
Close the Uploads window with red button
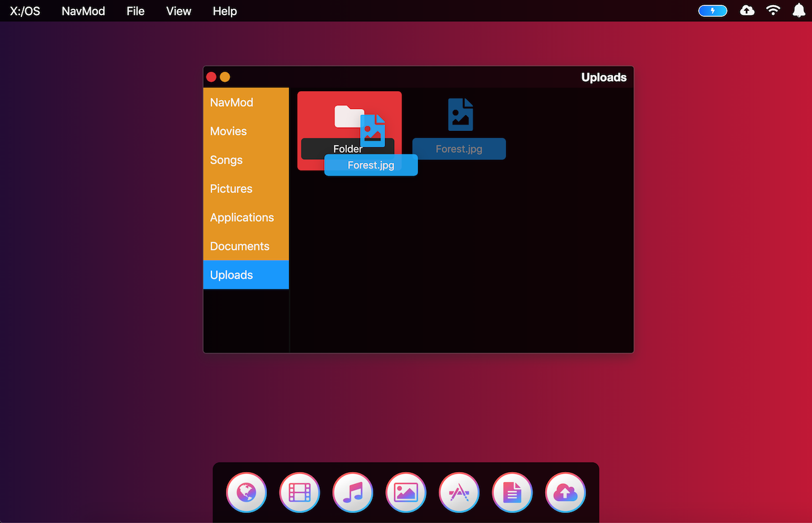tap(211, 77)
